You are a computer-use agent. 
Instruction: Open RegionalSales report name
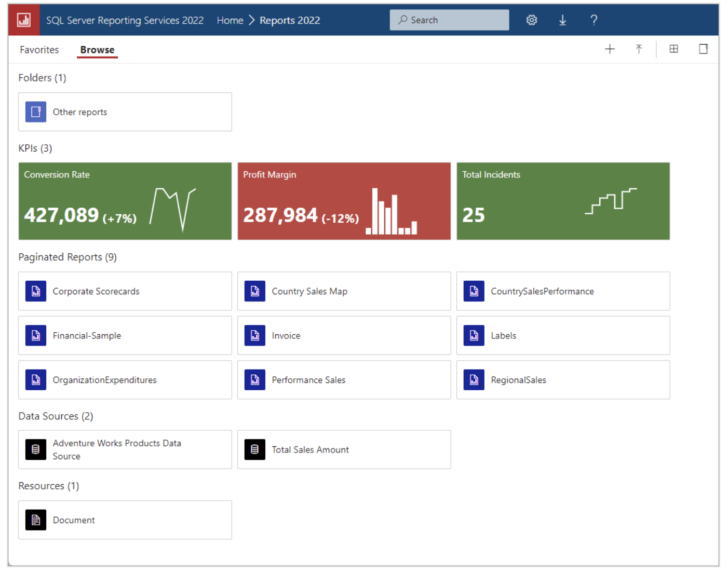click(x=518, y=380)
